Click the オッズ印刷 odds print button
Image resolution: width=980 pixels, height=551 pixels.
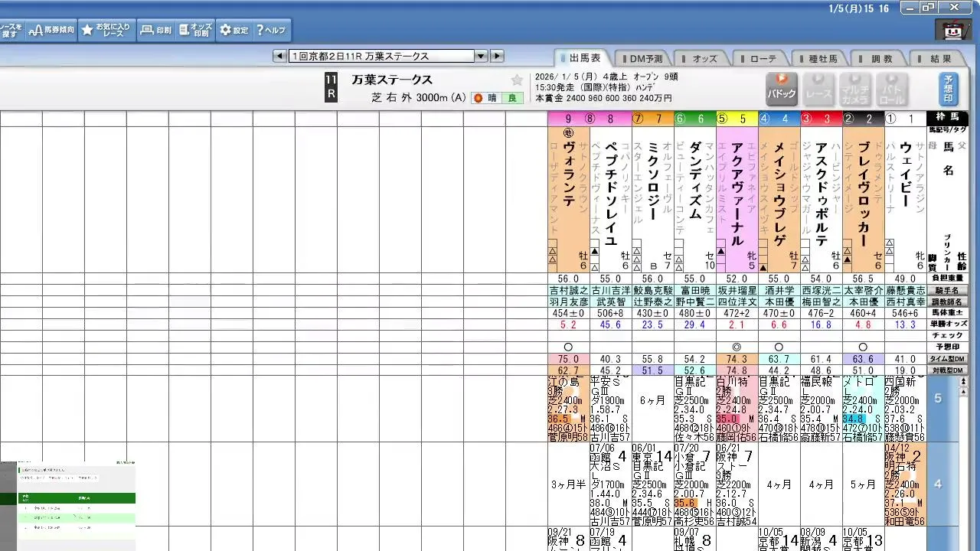pyautogui.click(x=196, y=30)
